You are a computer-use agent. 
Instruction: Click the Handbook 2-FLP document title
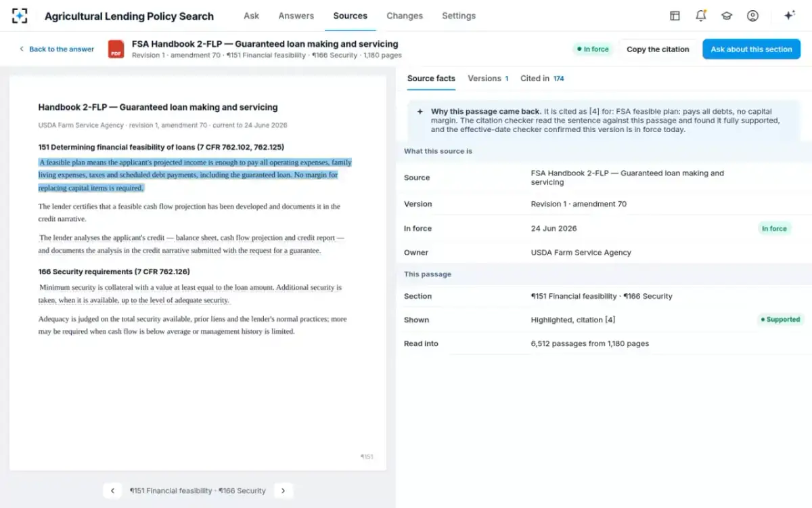coord(158,107)
